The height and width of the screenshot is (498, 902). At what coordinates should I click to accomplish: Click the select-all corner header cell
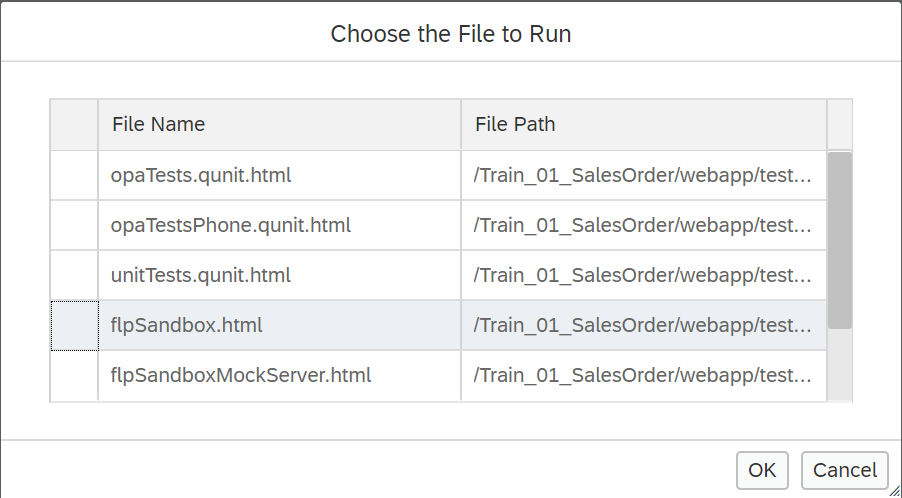click(x=74, y=124)
